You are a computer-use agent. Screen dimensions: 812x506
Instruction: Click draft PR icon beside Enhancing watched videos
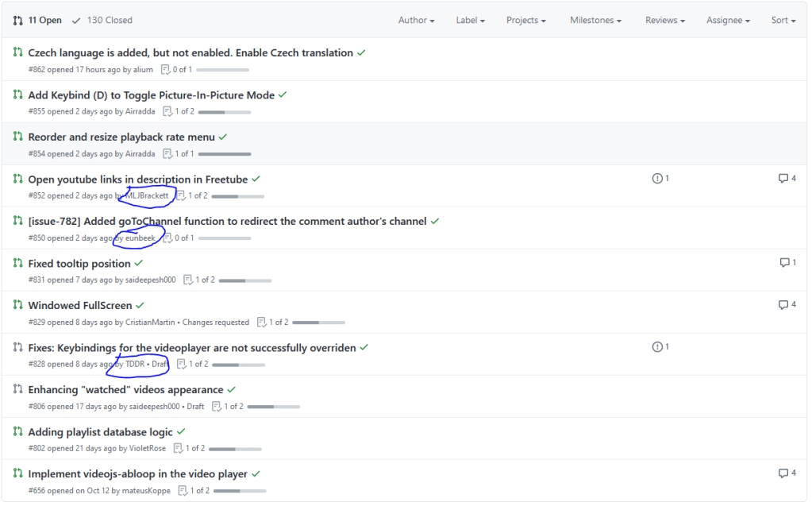coord(17,389)
